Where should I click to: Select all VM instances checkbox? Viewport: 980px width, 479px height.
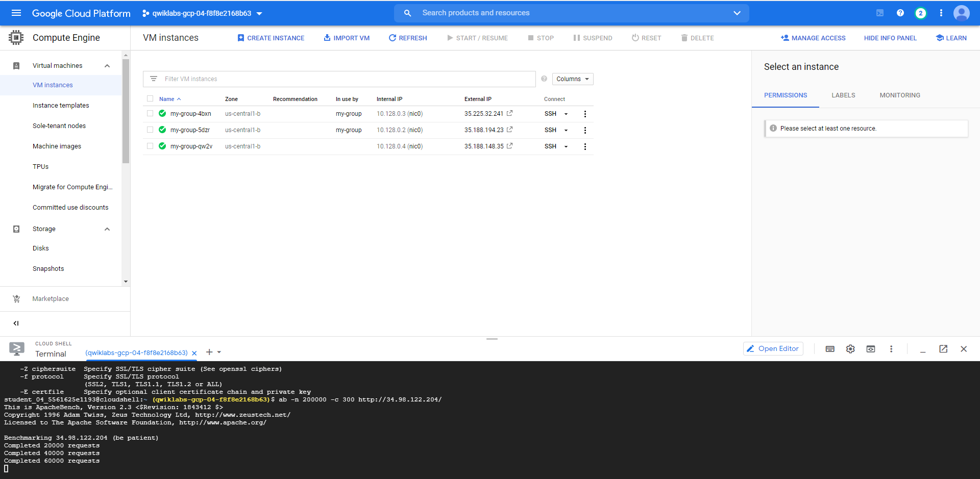150,98
